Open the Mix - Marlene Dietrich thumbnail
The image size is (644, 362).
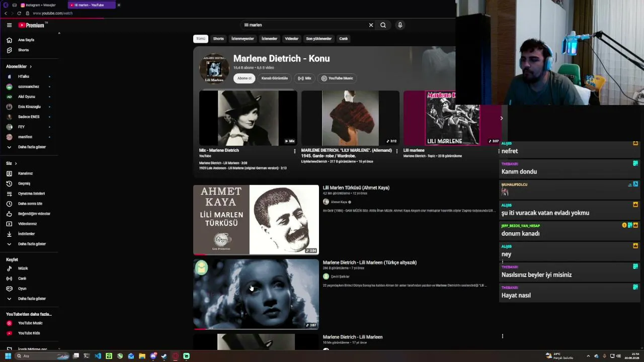(x=248, y=118)
